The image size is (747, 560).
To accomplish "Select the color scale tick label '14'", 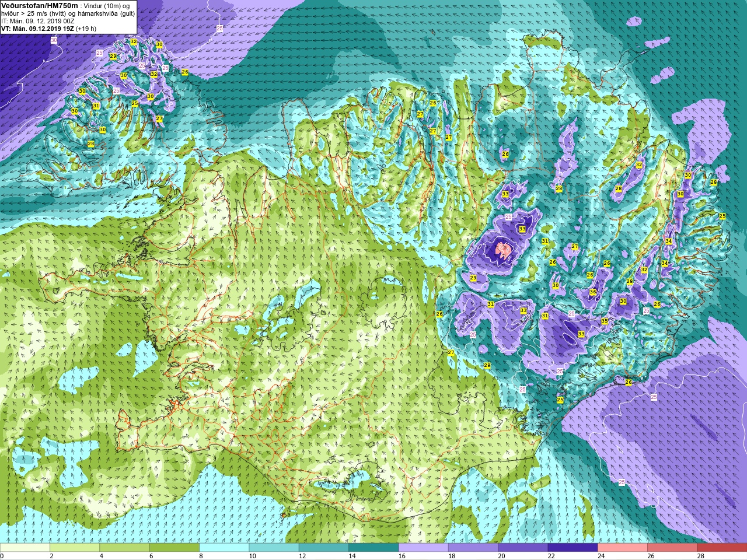I will (352, 556).
